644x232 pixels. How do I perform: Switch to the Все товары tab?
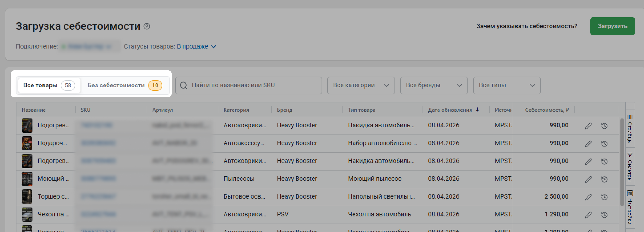pos(49,85)
